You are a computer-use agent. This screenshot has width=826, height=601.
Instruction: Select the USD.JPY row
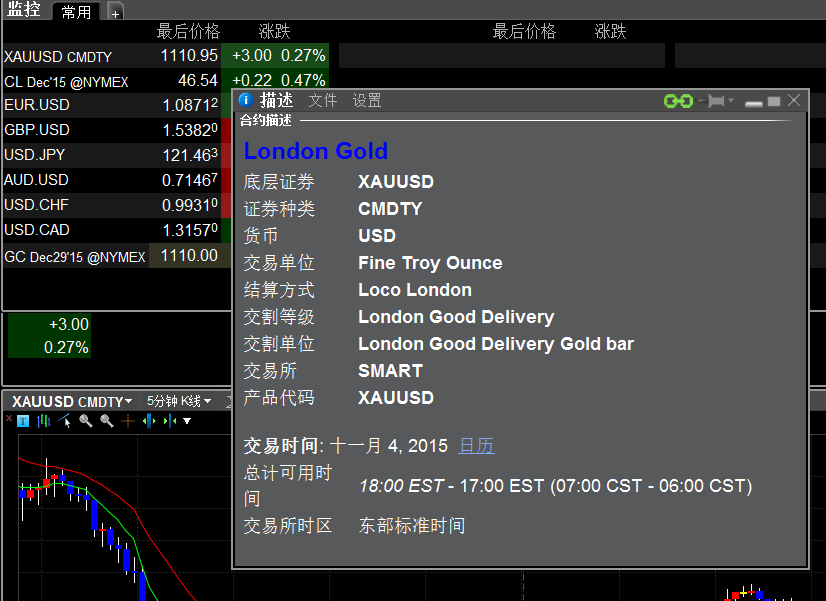click(117, 155)
